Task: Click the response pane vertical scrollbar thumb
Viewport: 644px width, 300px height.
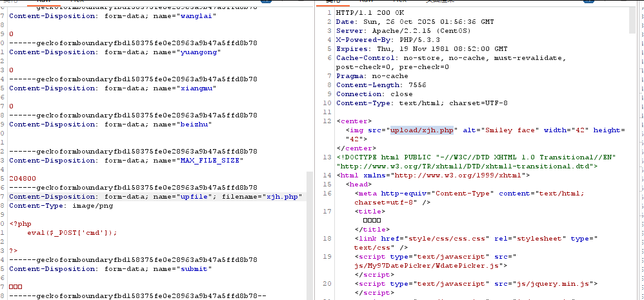Action: point(632,19)
